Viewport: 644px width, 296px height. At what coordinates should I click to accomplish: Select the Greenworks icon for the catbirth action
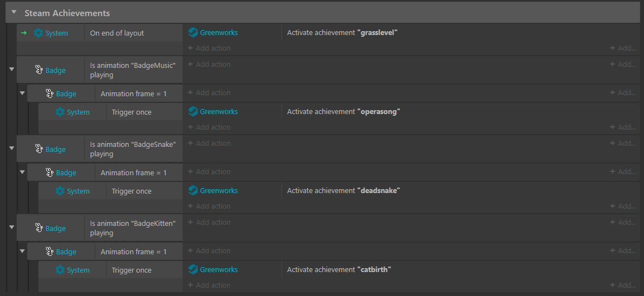coord(193,269)
